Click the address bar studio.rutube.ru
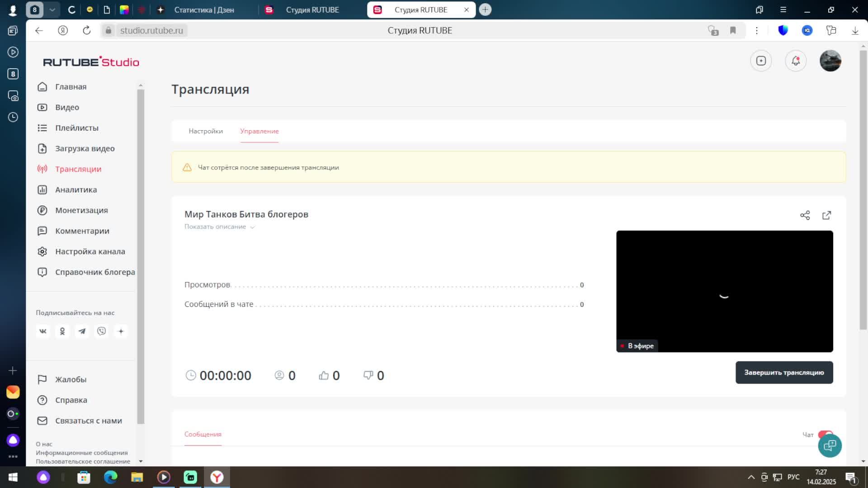 [x=151, y=30]
